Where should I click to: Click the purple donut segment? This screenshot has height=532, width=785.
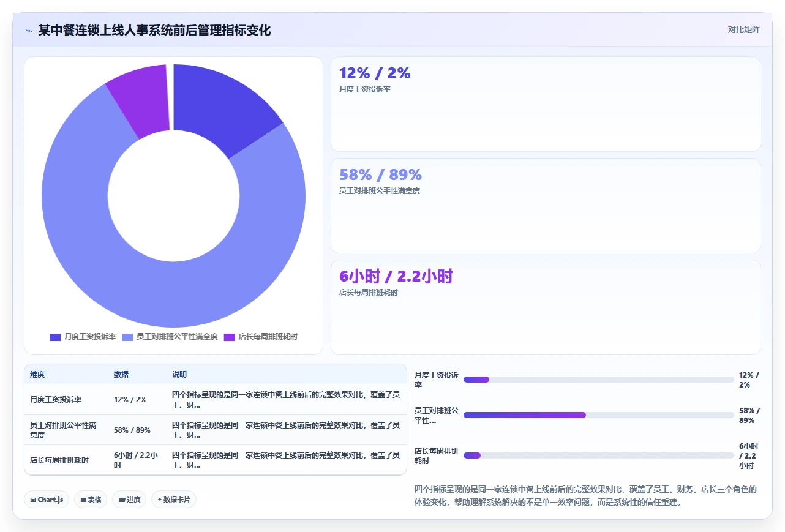(141, 98)
